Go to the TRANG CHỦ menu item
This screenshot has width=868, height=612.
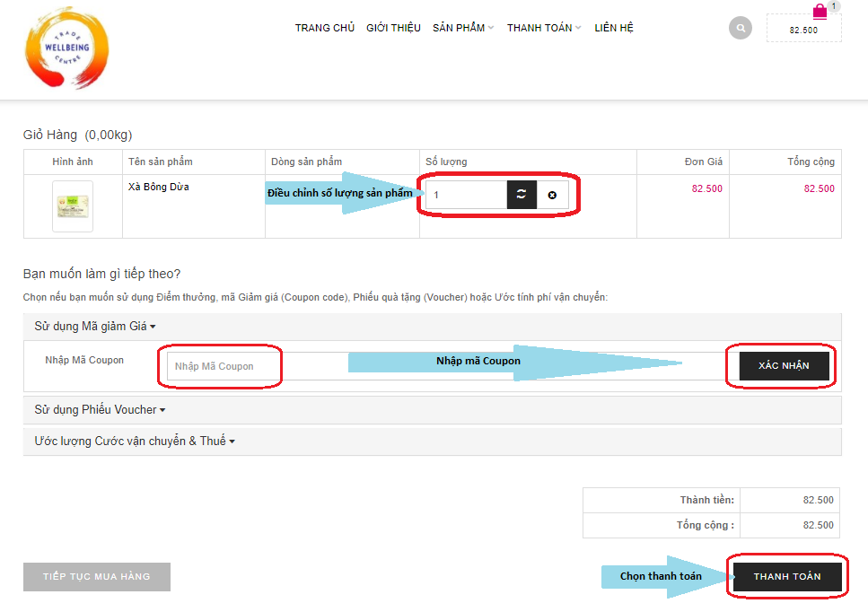tap(325, 28)
